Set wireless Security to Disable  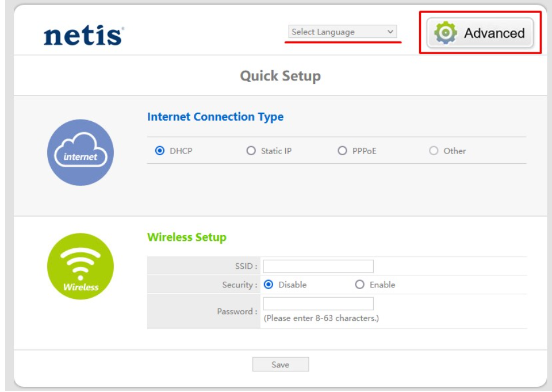[268, 285]
